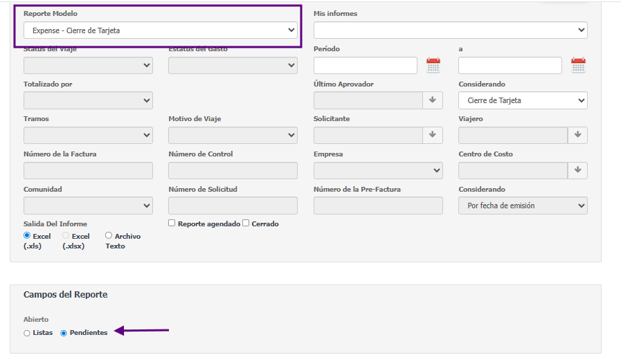Open Considerando dropdown showing Cierre de Tarjeta
This screenshot has height=364, width=621.
click(523, 100)
